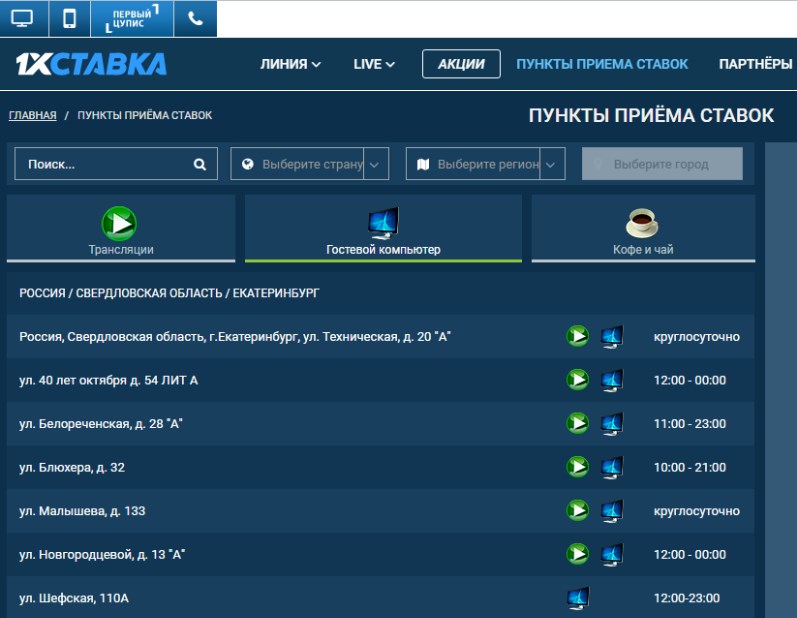Select address ул. Малышева, д. 133
This screenshot has width=797, height=618.
82,511
